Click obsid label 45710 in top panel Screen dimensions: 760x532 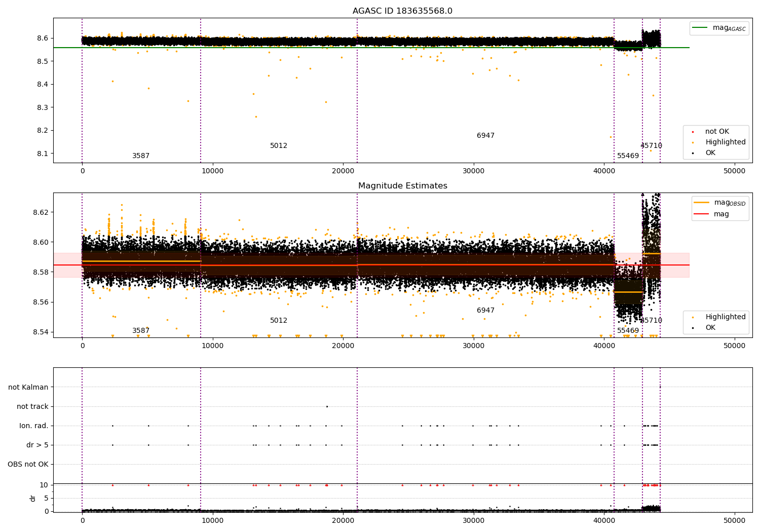click(651, 146)
